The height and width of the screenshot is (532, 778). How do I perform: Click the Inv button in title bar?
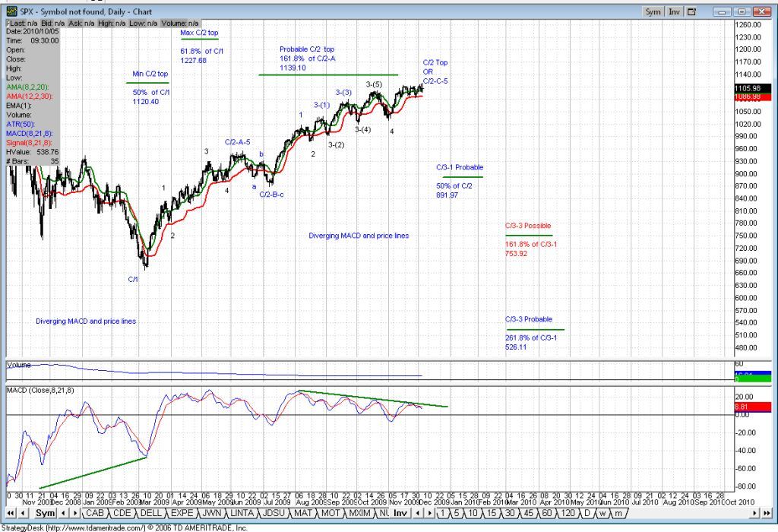point(674,11)
